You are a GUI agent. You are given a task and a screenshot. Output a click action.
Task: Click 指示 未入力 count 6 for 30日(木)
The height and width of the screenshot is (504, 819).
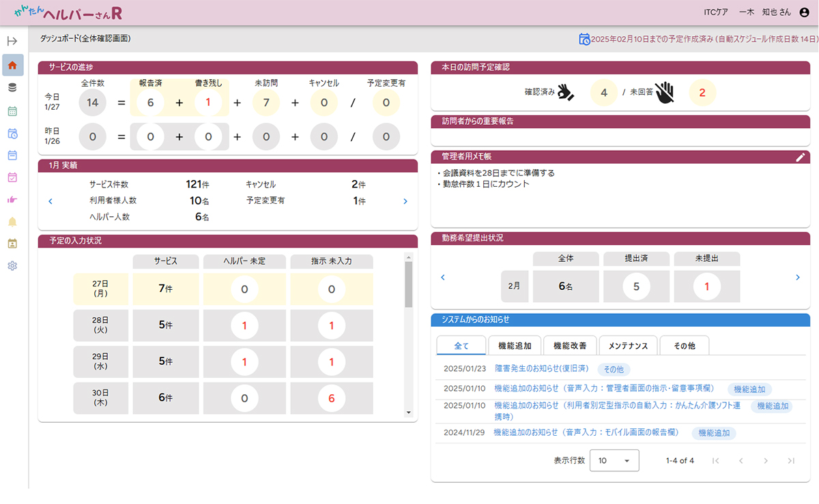(332, 398)
